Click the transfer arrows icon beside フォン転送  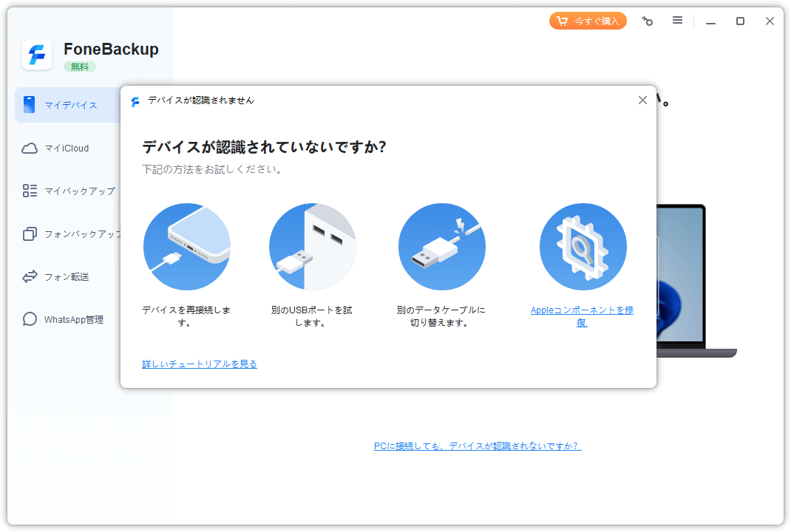click(x=30, y=276)
